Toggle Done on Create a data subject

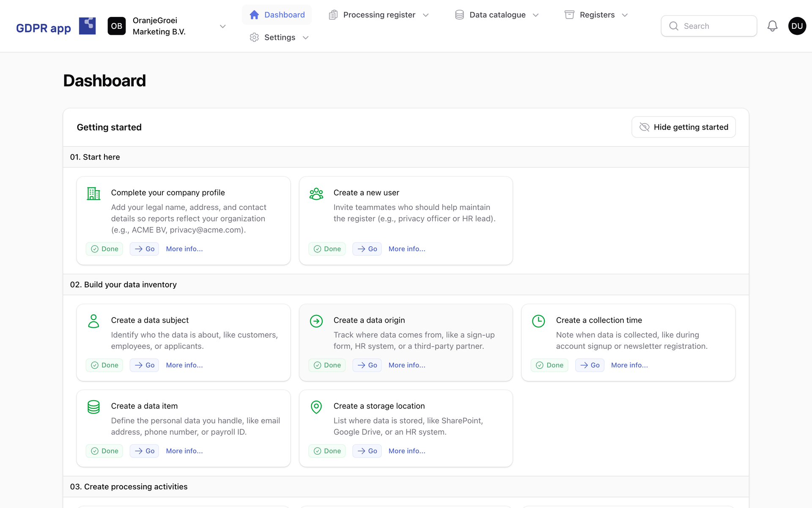tap(104, 365)
